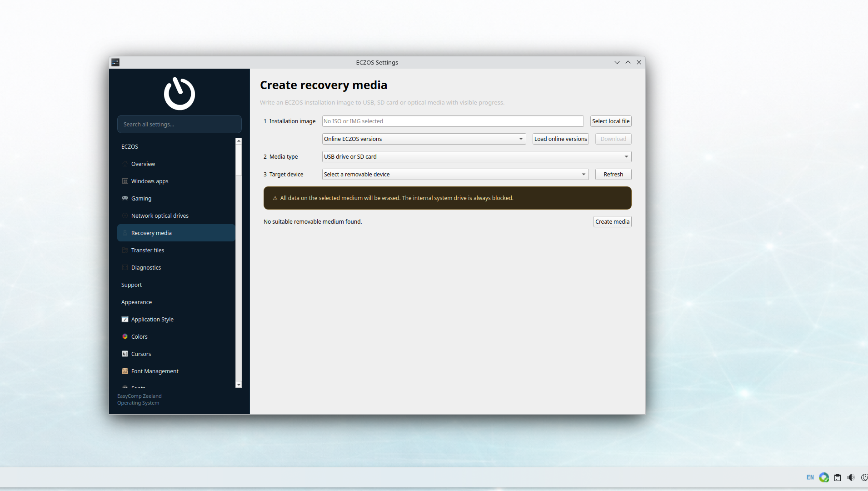Open the volume speaker tray icon
The width and height of the screenshot is (868, 491).
point(851,477)
